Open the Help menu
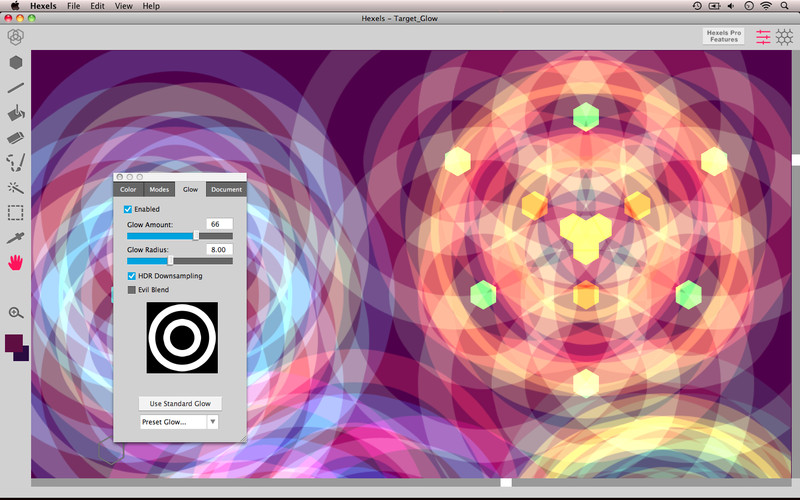The image size is (800, 500). pos(151,6)
